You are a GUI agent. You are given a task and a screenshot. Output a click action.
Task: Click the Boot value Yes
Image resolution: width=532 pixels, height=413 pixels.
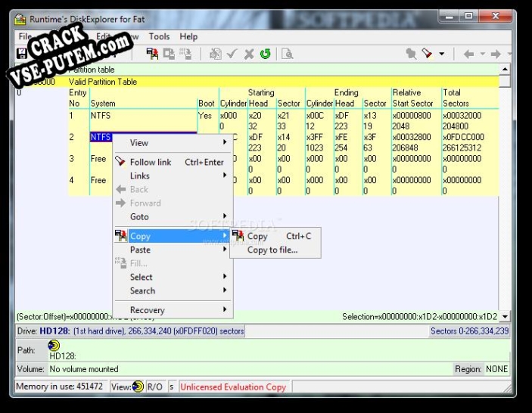(205, 115)
